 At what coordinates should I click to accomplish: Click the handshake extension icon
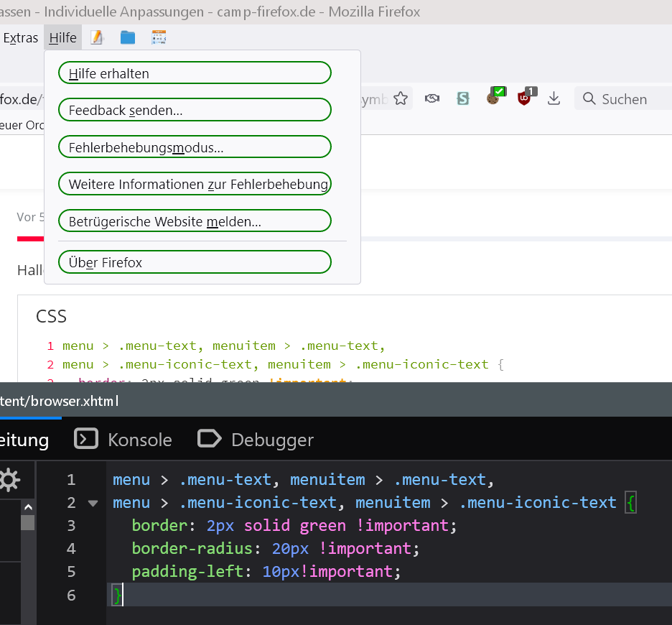click(431, 98)
